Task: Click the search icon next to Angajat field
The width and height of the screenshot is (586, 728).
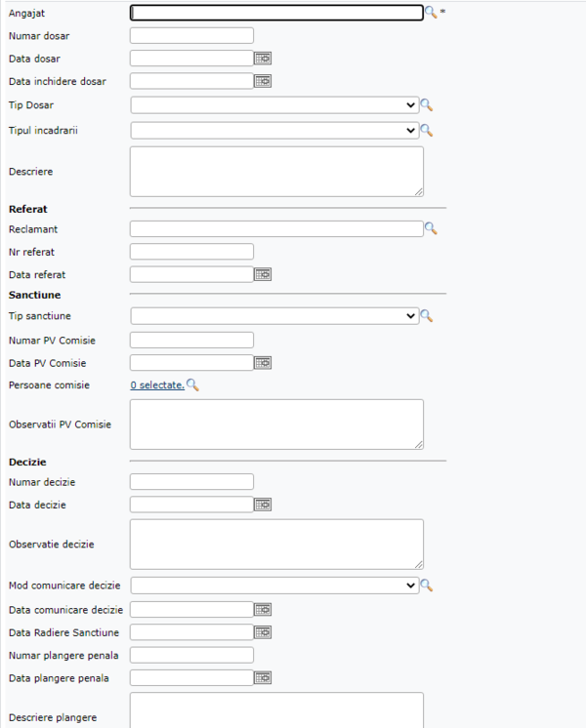Action: click(431, 13)
